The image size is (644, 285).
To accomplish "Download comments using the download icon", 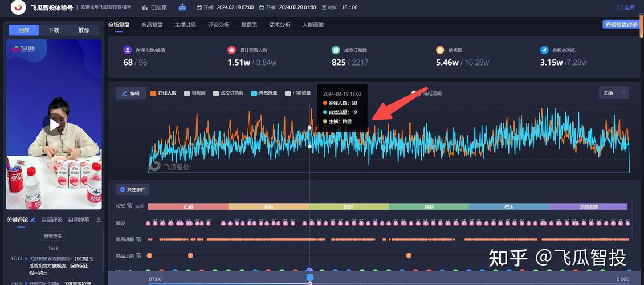I will (98, 219).
